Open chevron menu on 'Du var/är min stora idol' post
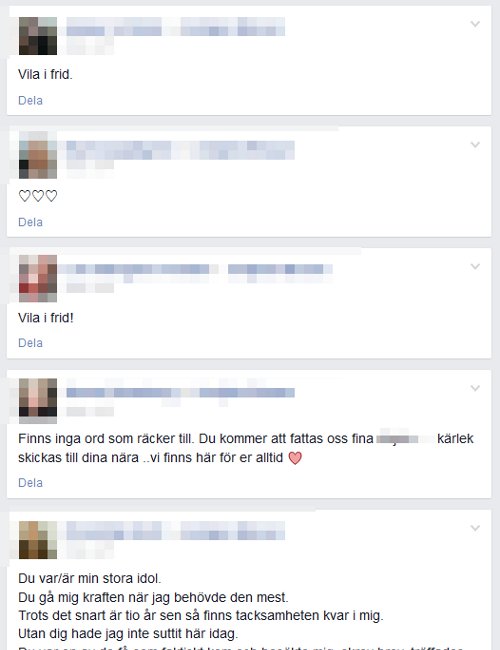The image size is (500, 650). pyautogui.click(x=475, y=528)
